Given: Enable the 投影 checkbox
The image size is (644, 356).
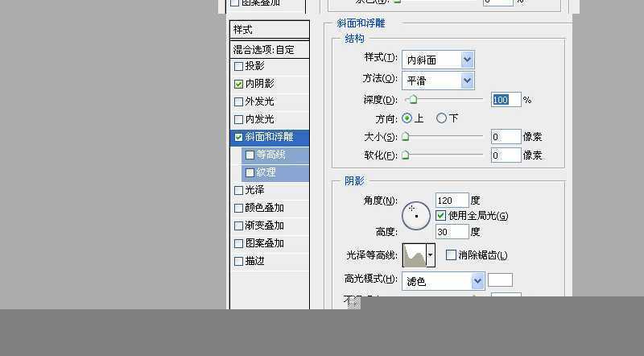Looking at the screenshot, I should point(238,66).
